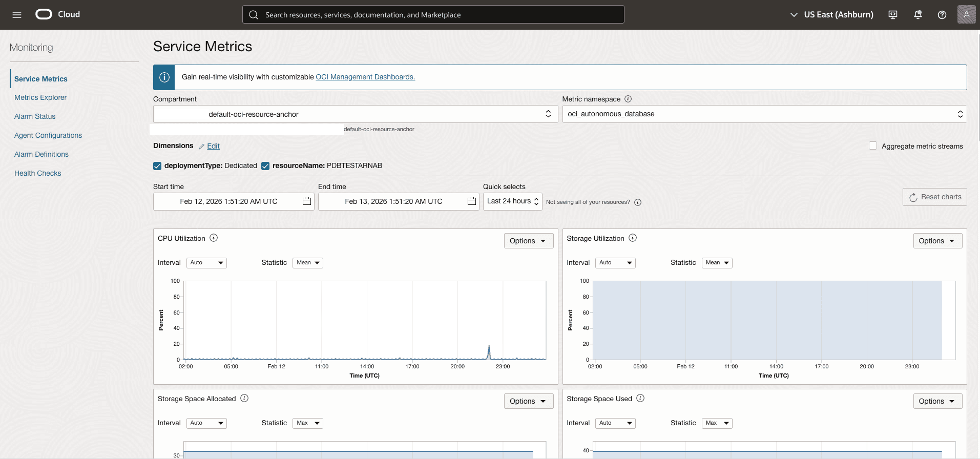This screenshot has height=459, width=980.
Task: Open the notifications bell
Action: point(918,15)
